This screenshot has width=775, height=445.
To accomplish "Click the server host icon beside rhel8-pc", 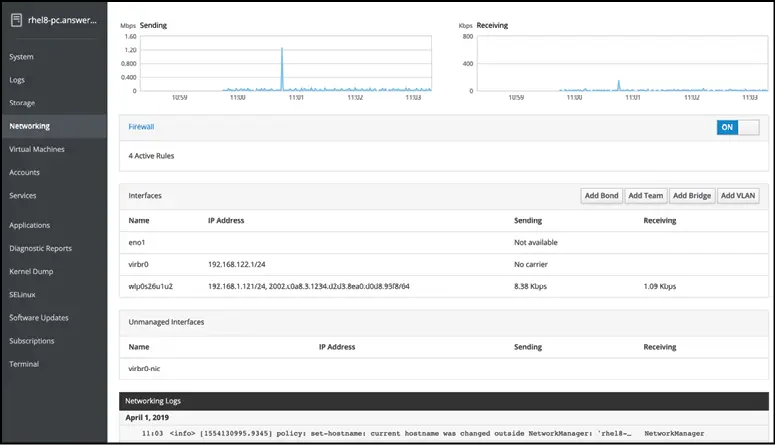I will click(x=15, y=20).
